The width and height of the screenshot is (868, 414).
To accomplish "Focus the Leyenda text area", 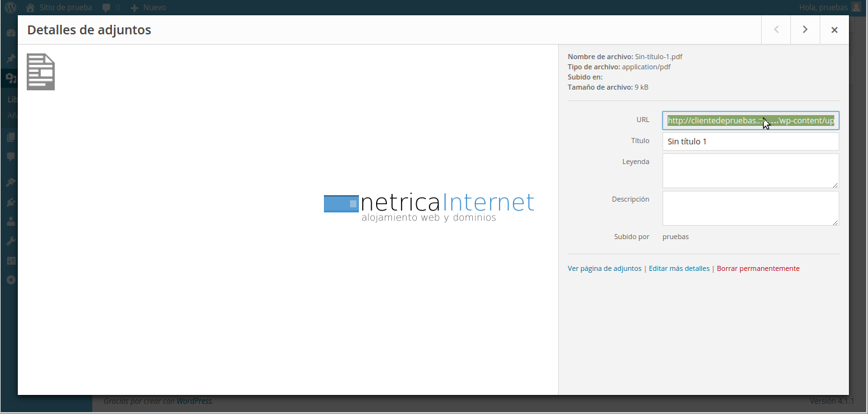I will pyautogui.click(x=750, y=170).
